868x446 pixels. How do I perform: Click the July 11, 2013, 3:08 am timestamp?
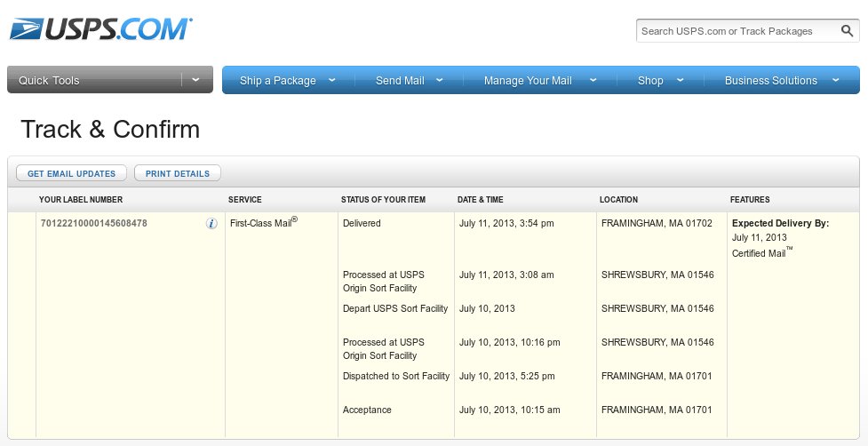(506, 275)
